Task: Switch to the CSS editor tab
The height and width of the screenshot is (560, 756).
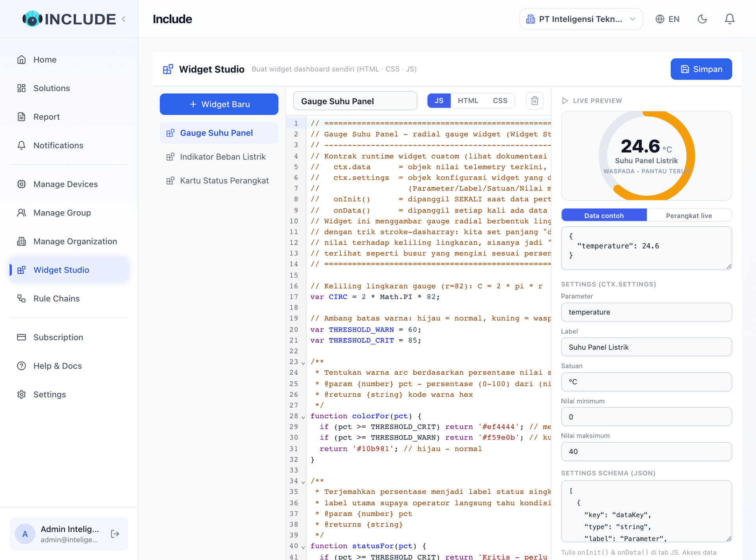Action: (x=500, y=101)
